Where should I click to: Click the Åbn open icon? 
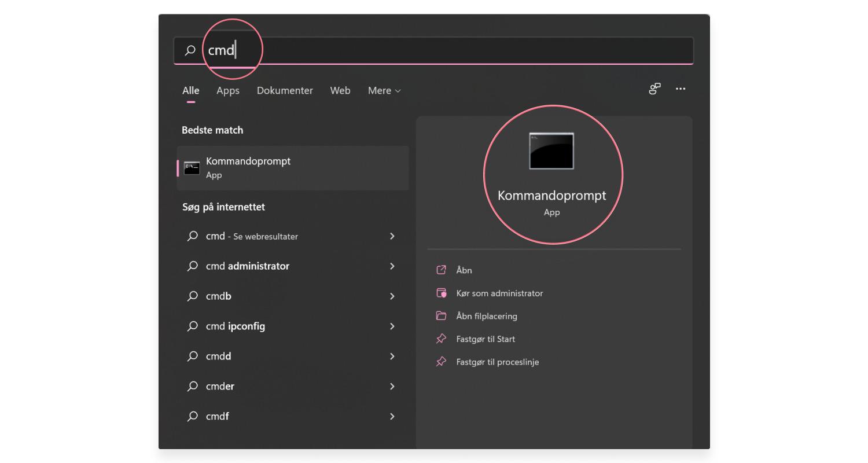click(x=442, y=270)
